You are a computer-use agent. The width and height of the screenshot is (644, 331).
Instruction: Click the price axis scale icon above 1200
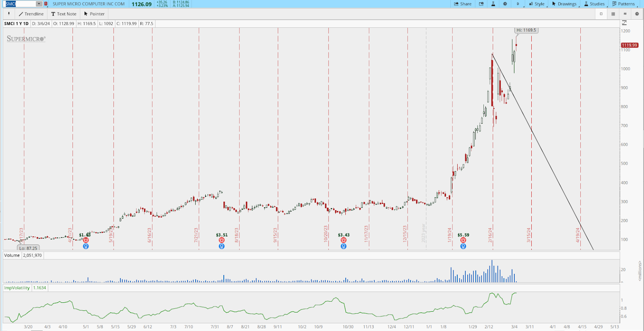tap(624, 23)
